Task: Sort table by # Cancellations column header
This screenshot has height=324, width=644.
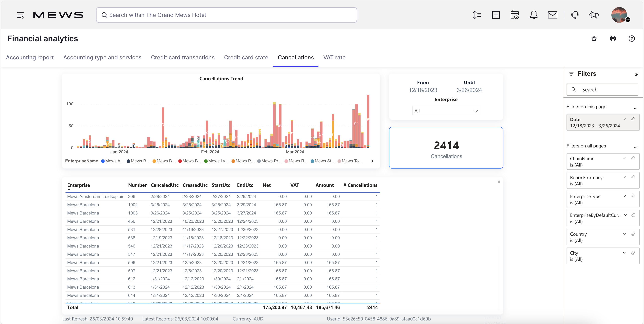Action: 360,185
